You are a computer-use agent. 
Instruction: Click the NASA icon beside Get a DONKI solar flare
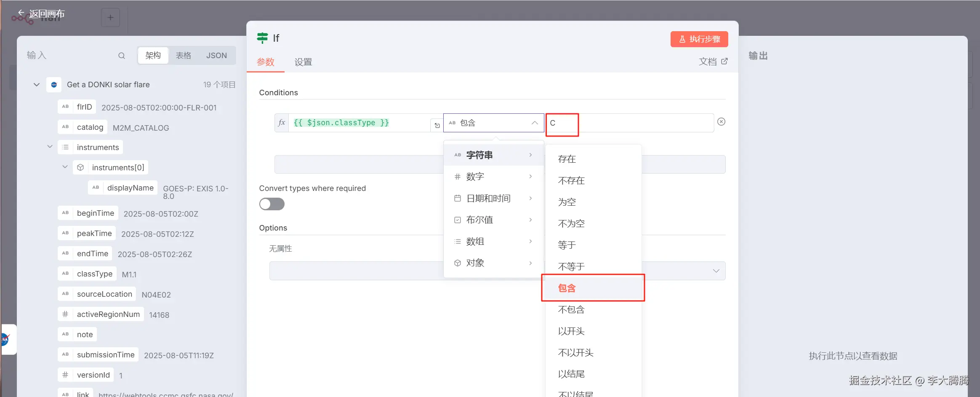click(x=54, y=85)
